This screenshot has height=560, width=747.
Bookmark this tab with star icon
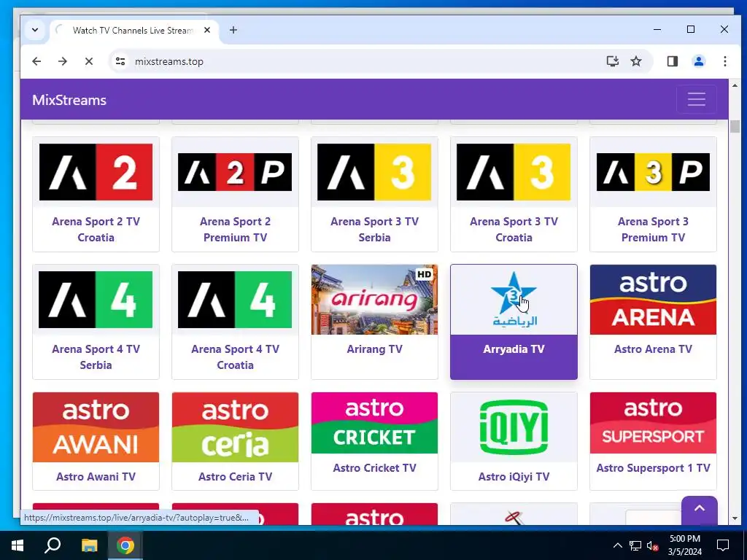(x=636, y=61)
